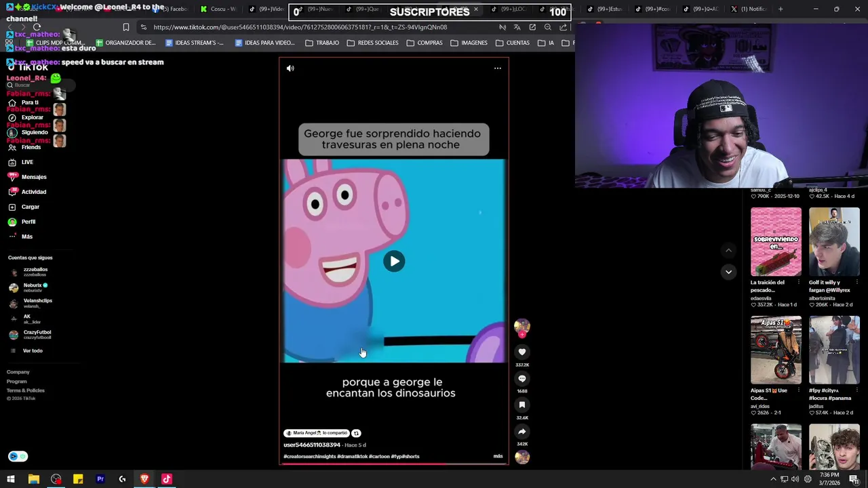The image size is (868, 488).
Task: Click the zoom magnifier icon in address bar
Action: [x=548, y=27]
